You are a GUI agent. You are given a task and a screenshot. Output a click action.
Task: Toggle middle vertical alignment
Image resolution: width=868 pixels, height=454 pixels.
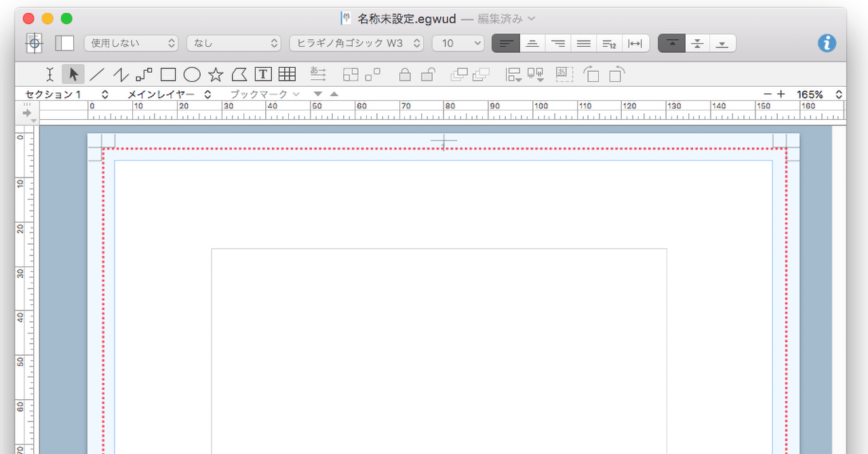697,43
